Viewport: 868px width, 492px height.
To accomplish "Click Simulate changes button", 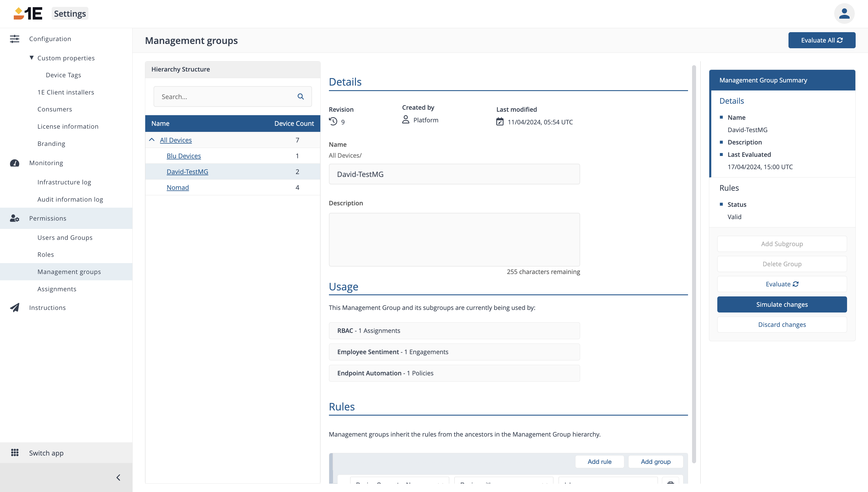I will [782, 304].
